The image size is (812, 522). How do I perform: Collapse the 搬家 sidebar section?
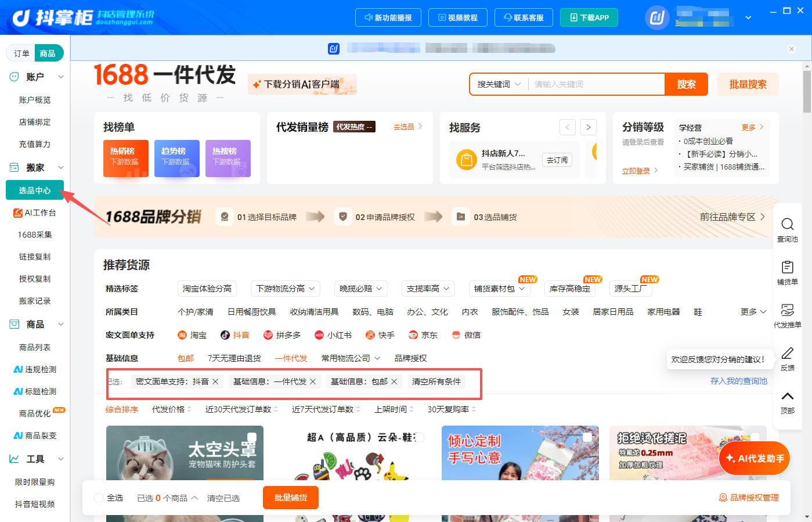coord(60,167)
